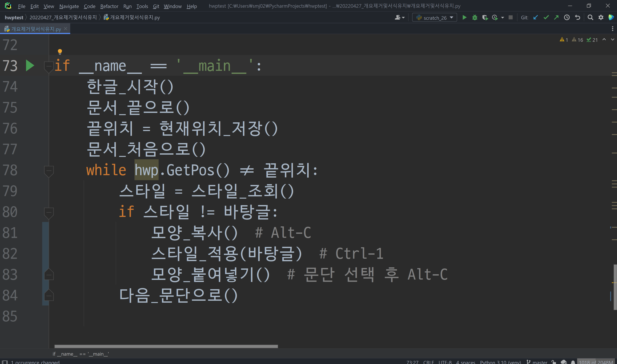
Task: Start debugging with the bug icon
Action: tap(475, 17)
